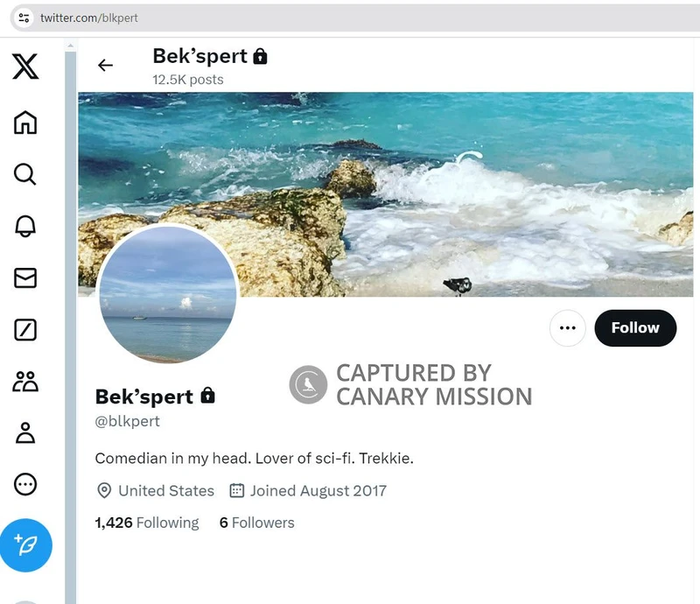Viewport: 700px width, 604px height.
Task: Follow the Bek'spert account
Action: tap(635, 328)
